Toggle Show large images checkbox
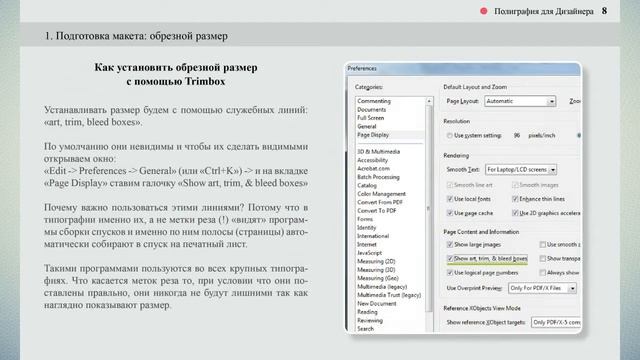 tap(450, 244)
